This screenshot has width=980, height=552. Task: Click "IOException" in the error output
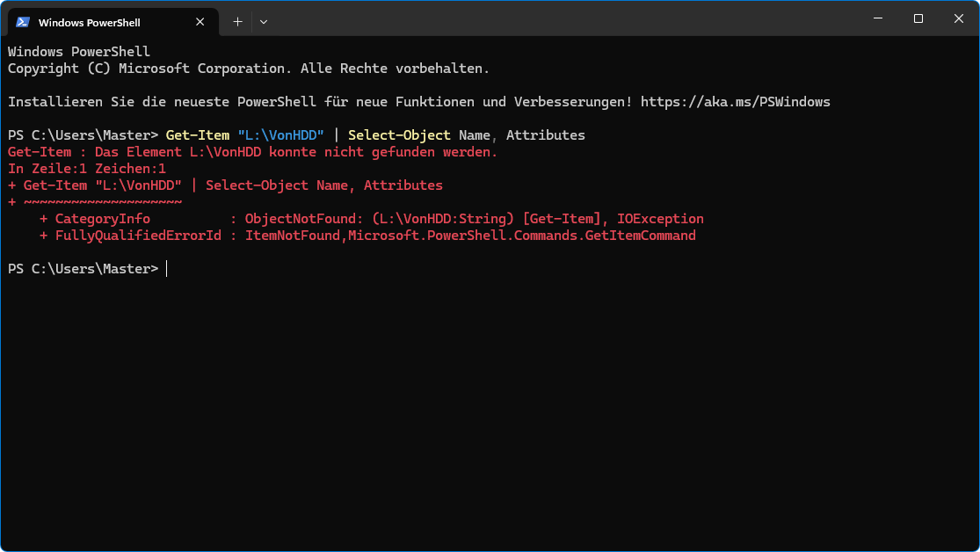click(x=660, y=219)
